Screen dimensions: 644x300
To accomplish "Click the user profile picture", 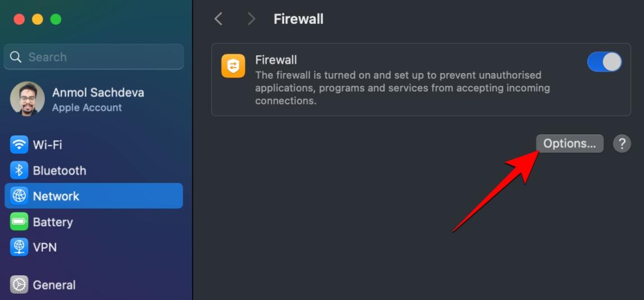I will pos(28,99).
